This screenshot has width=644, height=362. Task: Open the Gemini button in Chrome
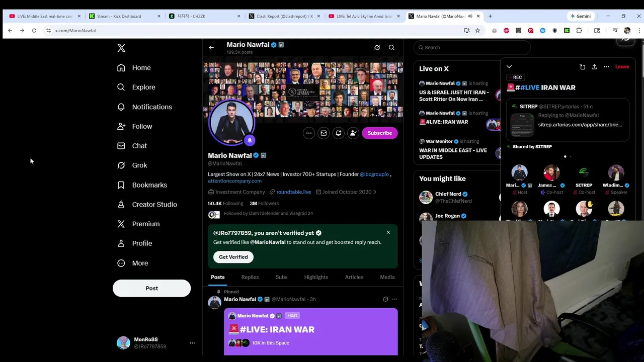point(581,16)
